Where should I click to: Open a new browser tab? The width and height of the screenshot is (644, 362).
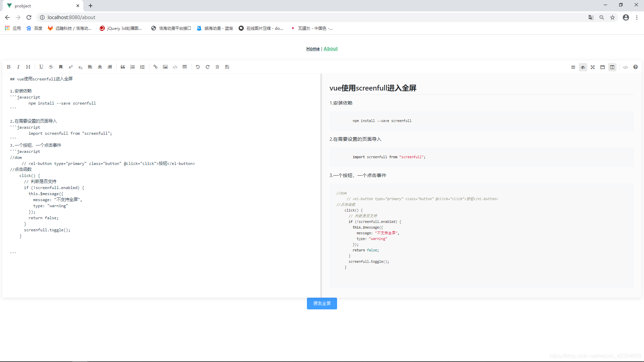coord(91,6)
